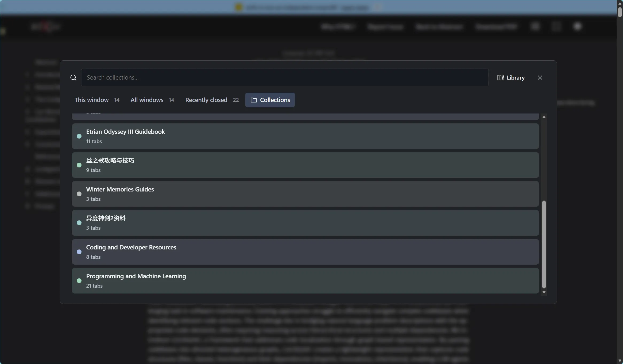Click the "9 tabs" count under 丝之歌攻略与技巧
The image size is (623, 364).
click(x=93, y=170)
